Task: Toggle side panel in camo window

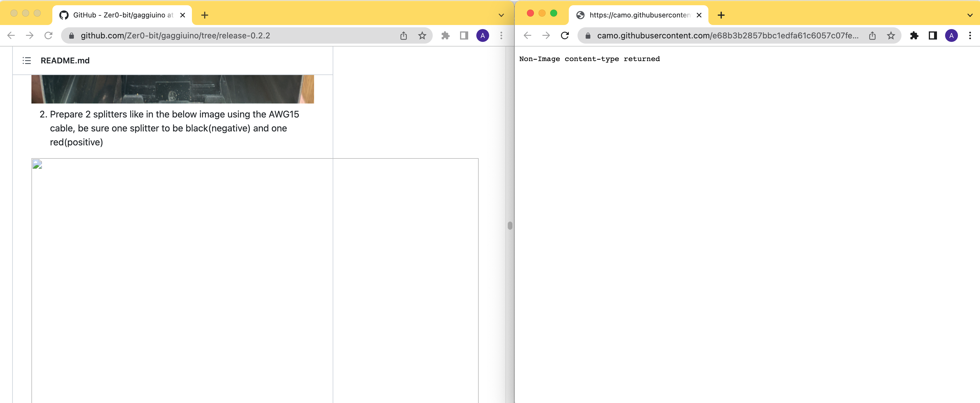Action: (933, 35)
